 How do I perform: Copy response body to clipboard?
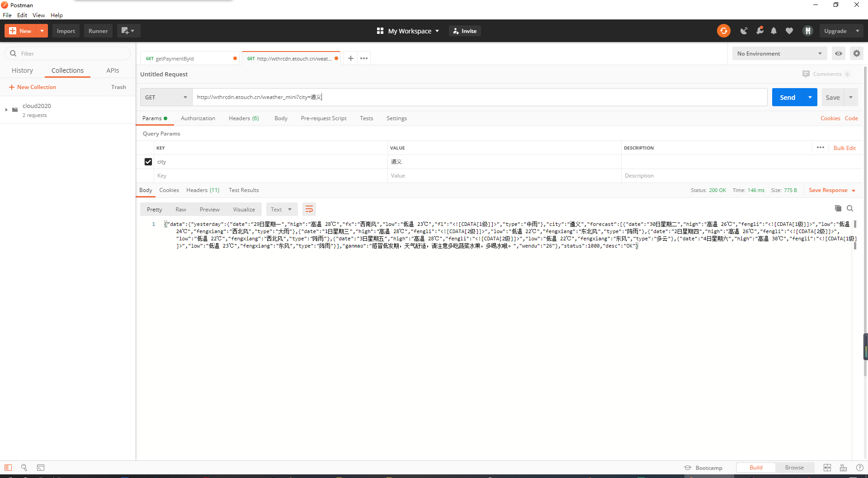(838, 208)
